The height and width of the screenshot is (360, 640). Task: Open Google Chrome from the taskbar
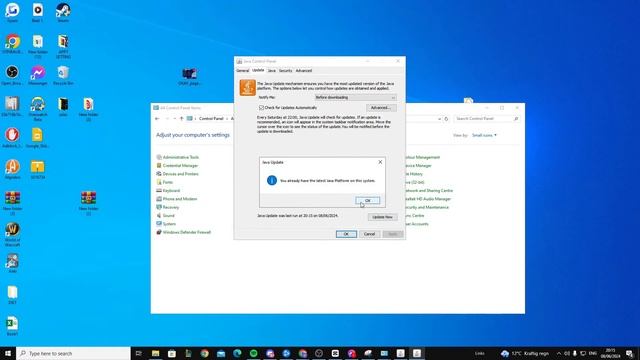pyautogui.click(x=204, y=353)
